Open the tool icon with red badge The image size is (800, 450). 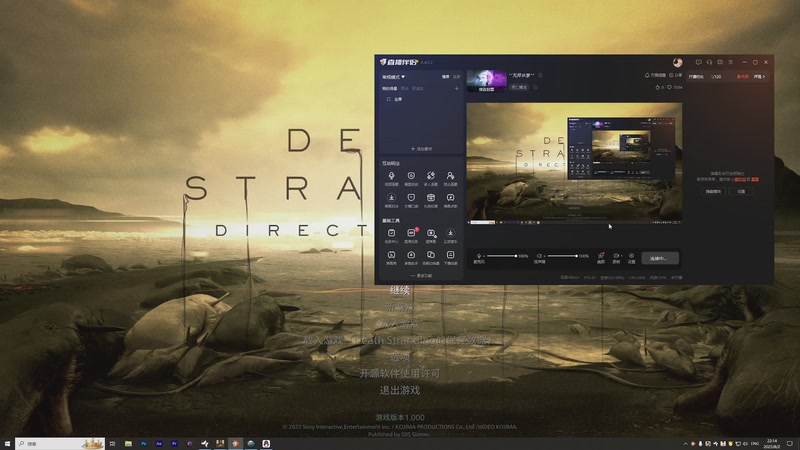(411, 235)
